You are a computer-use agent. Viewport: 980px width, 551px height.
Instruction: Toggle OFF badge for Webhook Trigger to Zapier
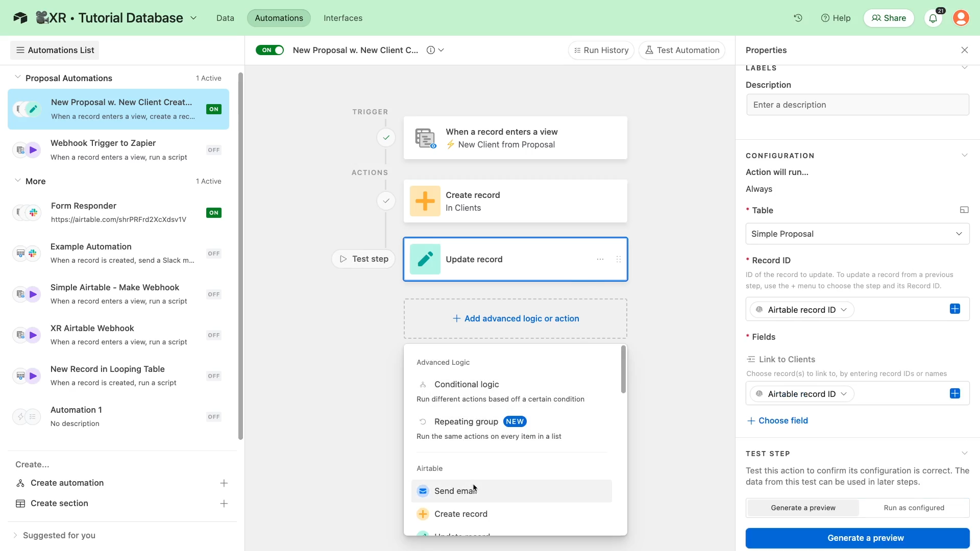(214, 150)
